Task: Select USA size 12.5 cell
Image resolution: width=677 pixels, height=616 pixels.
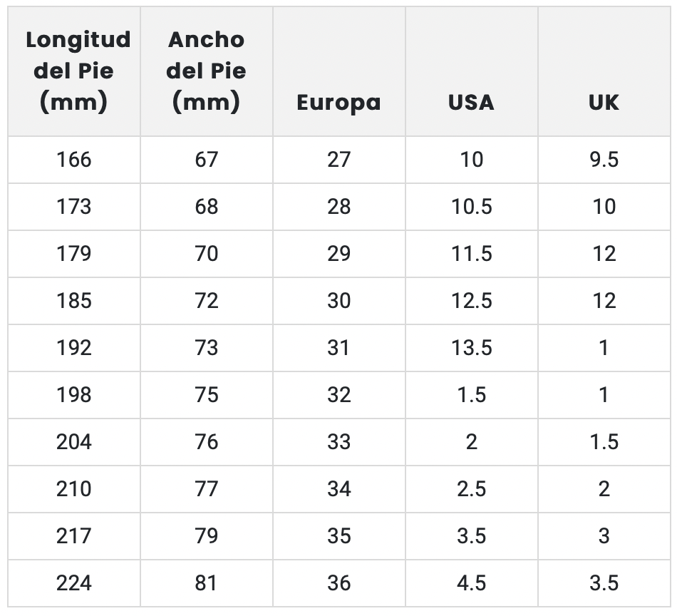Action: (471, 300)
